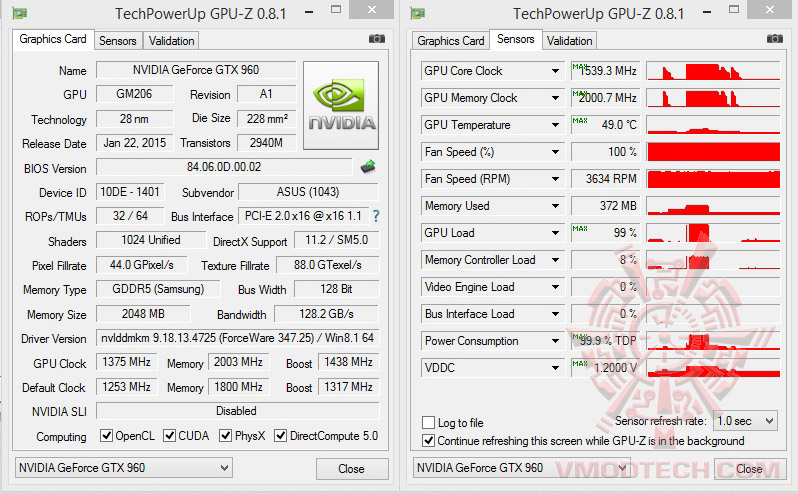Screen dimensions: 798x494
Task: Open the Memory Used sensor dropdown
Action: pyautogui.click(x=555, y=206)
